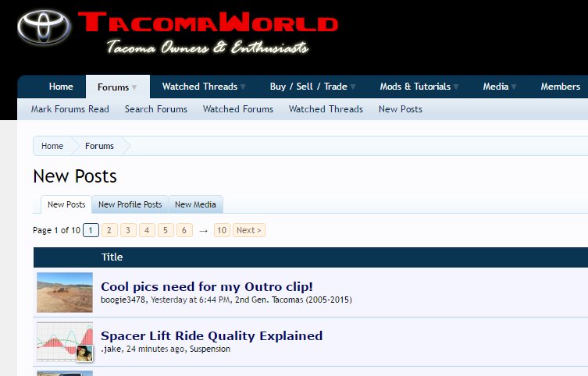Click the Search Forums link
The height and width of the screenshot is (376, 588).
tap(156, 109)
